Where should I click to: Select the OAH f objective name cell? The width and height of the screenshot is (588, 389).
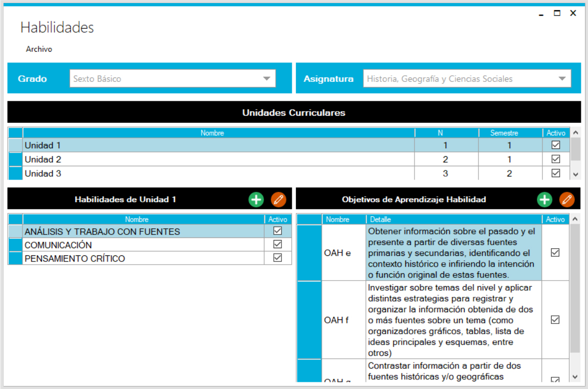click(344, 320)
